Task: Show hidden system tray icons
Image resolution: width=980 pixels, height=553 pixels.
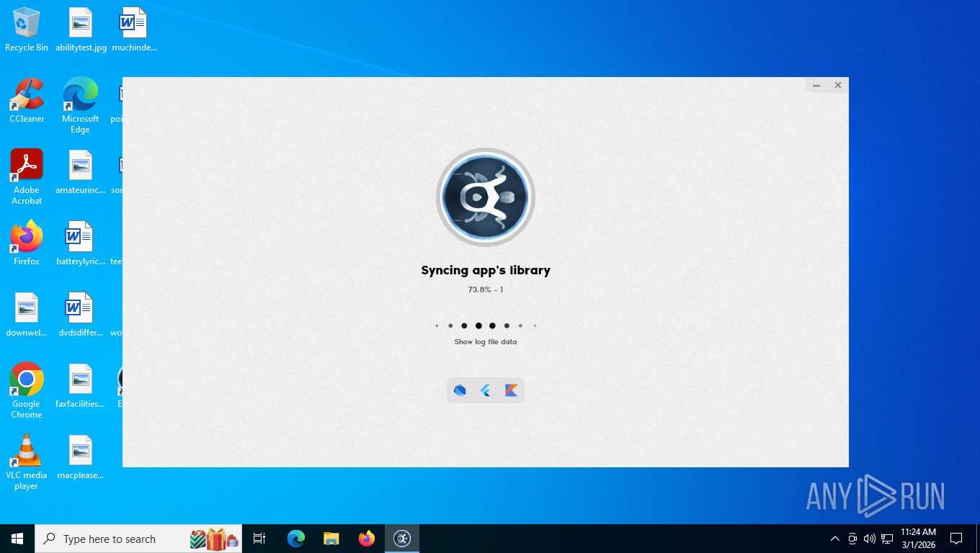Action: pos(835,539)
